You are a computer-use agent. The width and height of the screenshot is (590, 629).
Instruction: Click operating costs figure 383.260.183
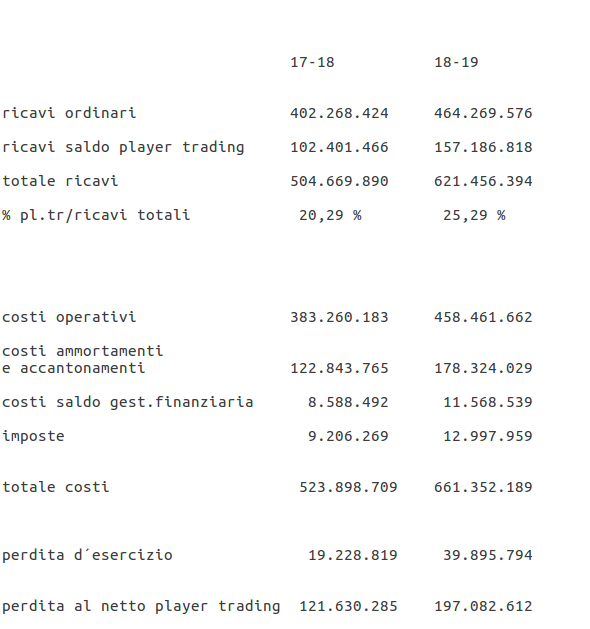coord(339,317)
